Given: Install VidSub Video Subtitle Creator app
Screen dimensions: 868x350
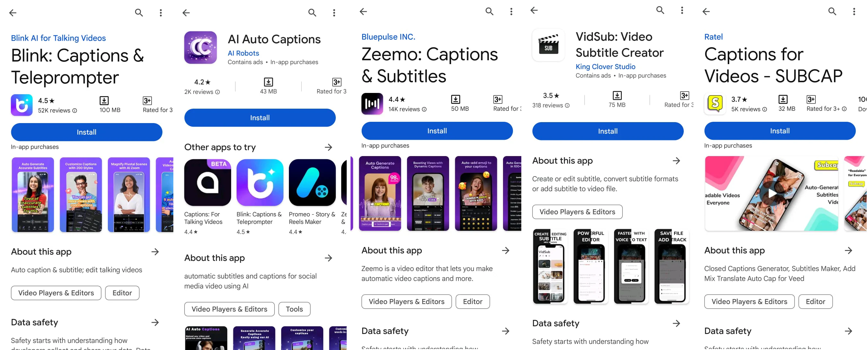Looking at the screenshot, I should [x=608, y=130].
